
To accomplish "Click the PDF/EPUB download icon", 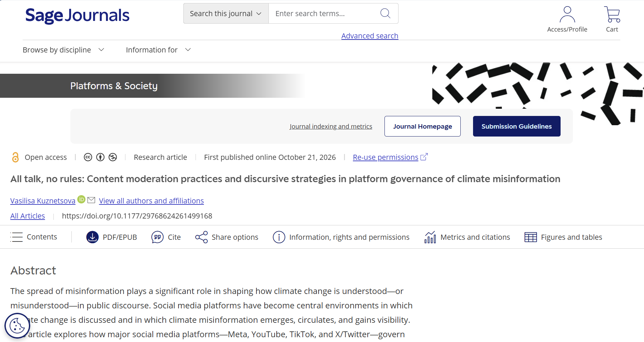I will [x=92, y=237].
